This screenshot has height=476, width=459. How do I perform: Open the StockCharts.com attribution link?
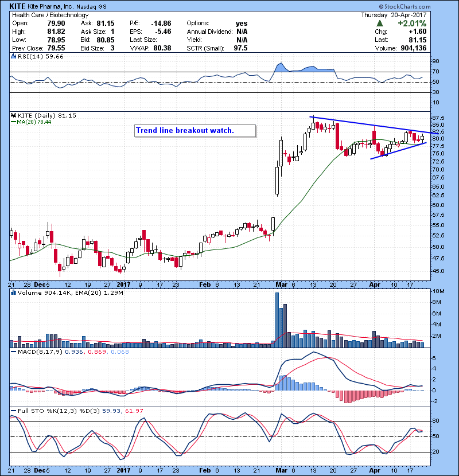point(404,6)
